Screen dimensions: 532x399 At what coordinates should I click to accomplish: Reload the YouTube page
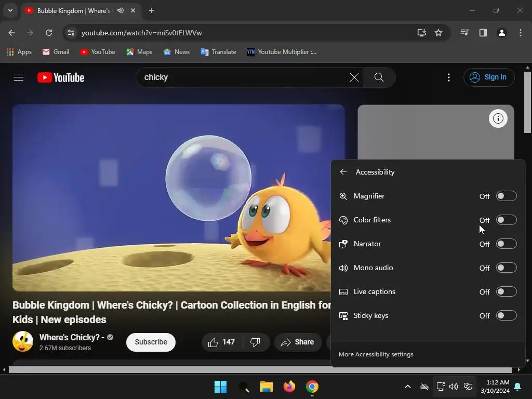49,33
